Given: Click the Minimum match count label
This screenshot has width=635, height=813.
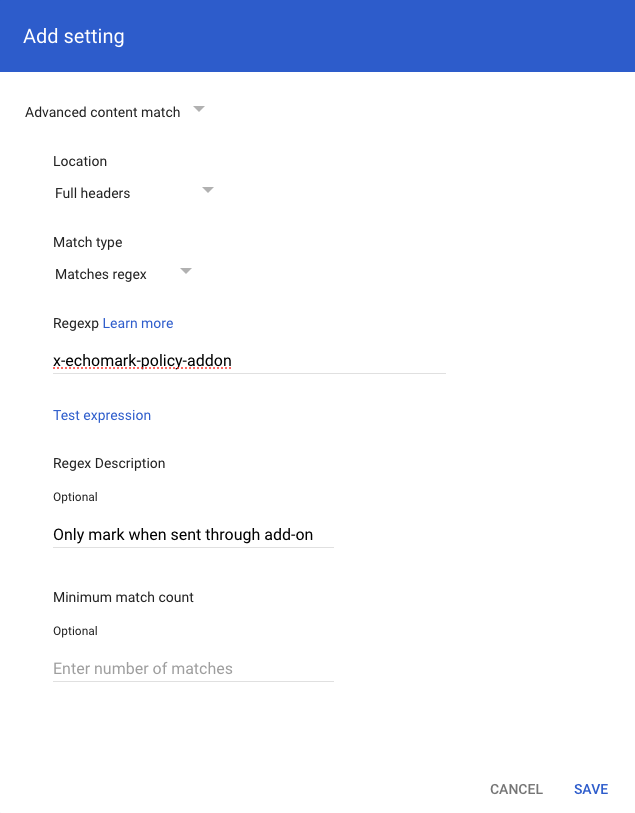Looking at the screenshot, I should [x=123, y=597].
